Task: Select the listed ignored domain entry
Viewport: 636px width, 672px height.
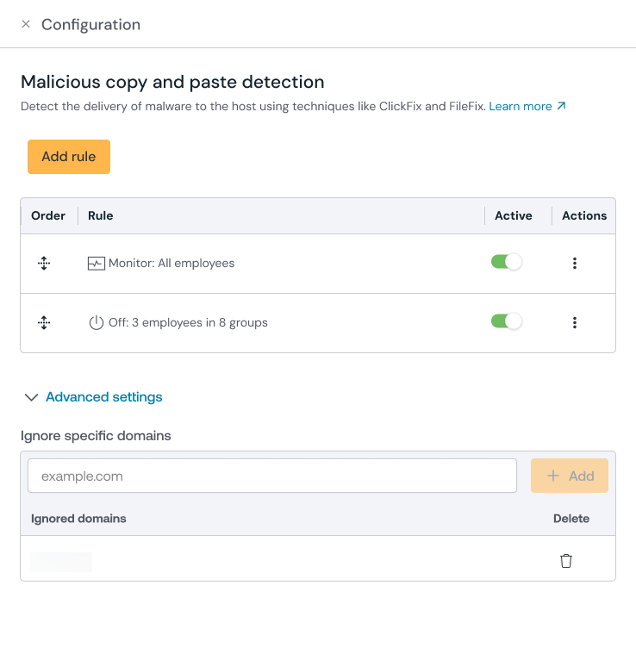Action: click(61, 563)
